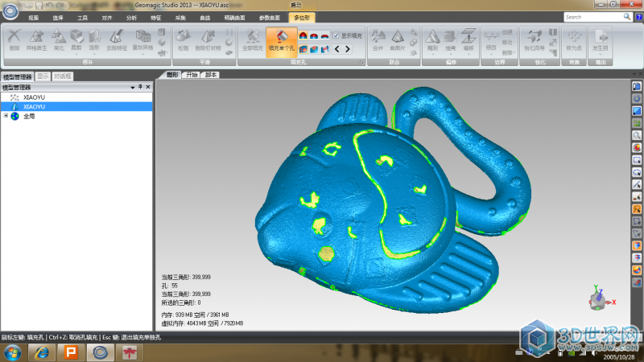Click the Search input field
Screen dimensions: 644x362
coord(593,17)
